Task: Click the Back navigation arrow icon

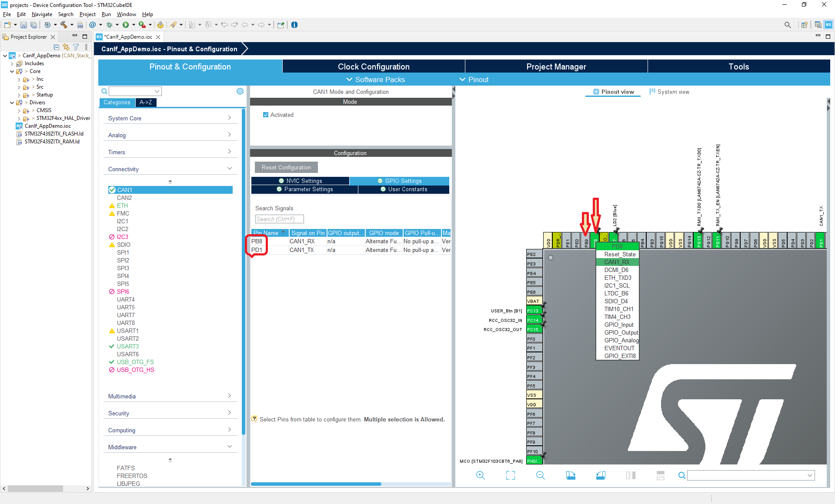Action: point(245,25)
